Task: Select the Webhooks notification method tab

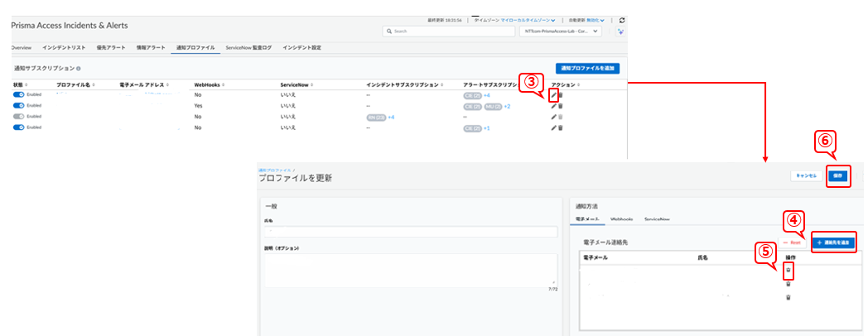Action: tap(621, 219)
